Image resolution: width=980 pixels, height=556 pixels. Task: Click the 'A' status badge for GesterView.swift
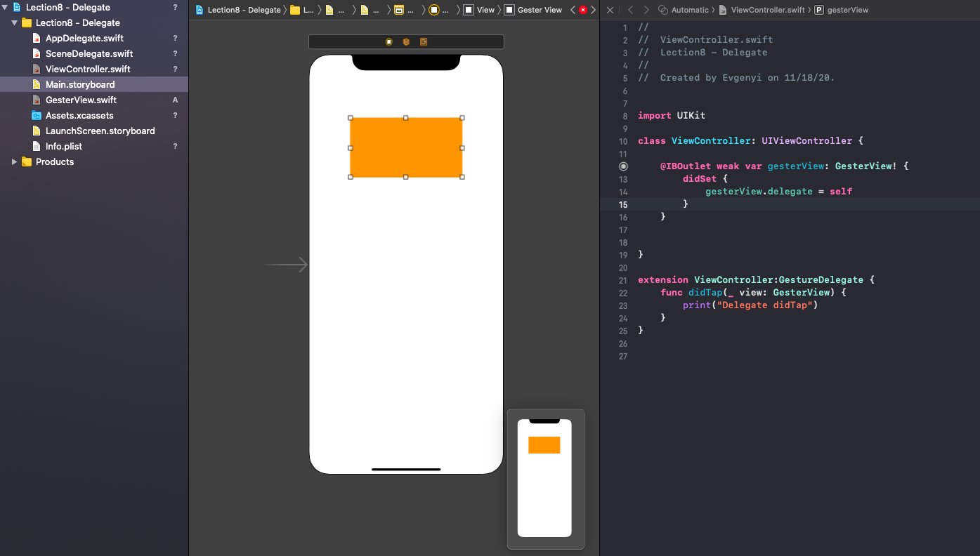176,100
